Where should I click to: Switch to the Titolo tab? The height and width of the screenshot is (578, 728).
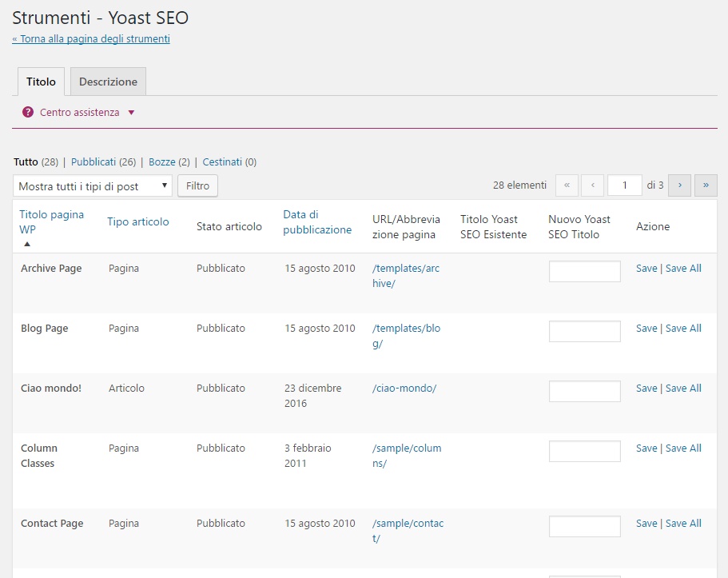(x=41, y=82)
